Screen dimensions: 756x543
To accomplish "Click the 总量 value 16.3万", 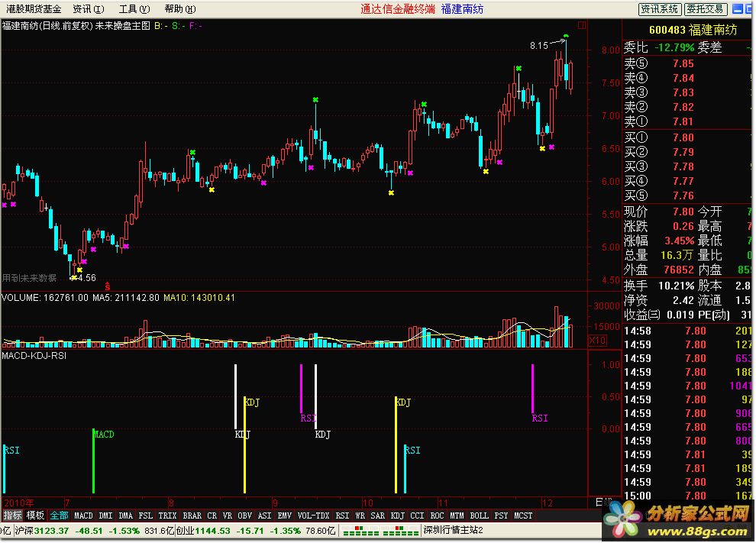I will point(677,255).
